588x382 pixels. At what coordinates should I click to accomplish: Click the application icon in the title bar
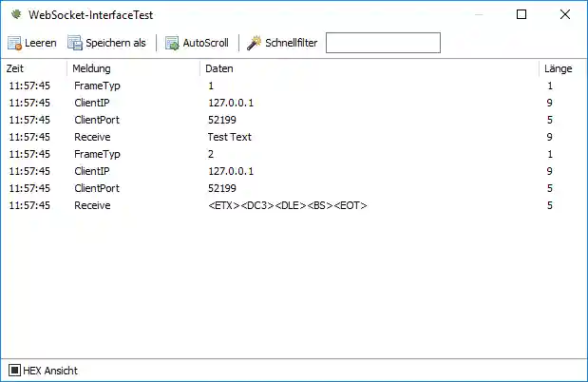tap(16, 14)
